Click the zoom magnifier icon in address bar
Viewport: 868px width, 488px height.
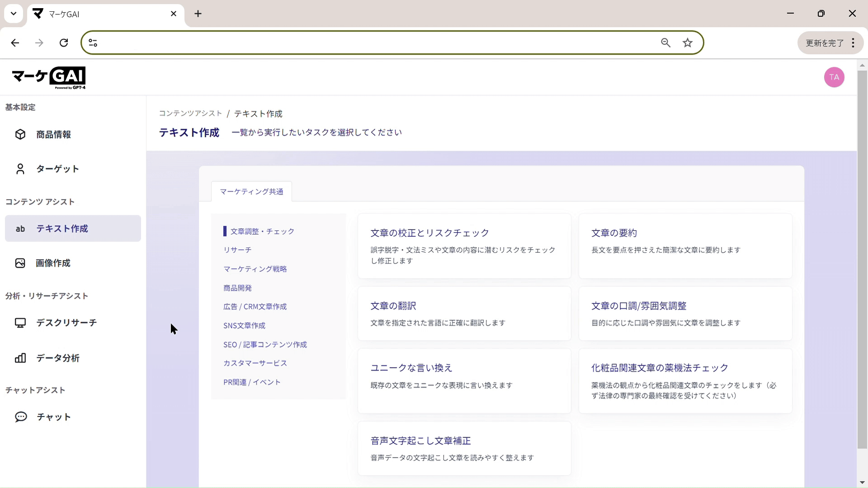coord(665,42)
